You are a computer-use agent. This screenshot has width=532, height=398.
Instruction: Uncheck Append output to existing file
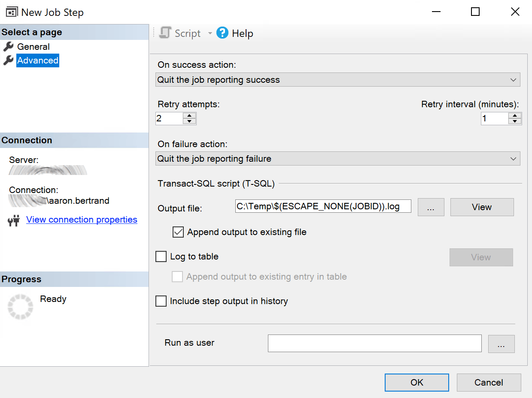point(178,232)
